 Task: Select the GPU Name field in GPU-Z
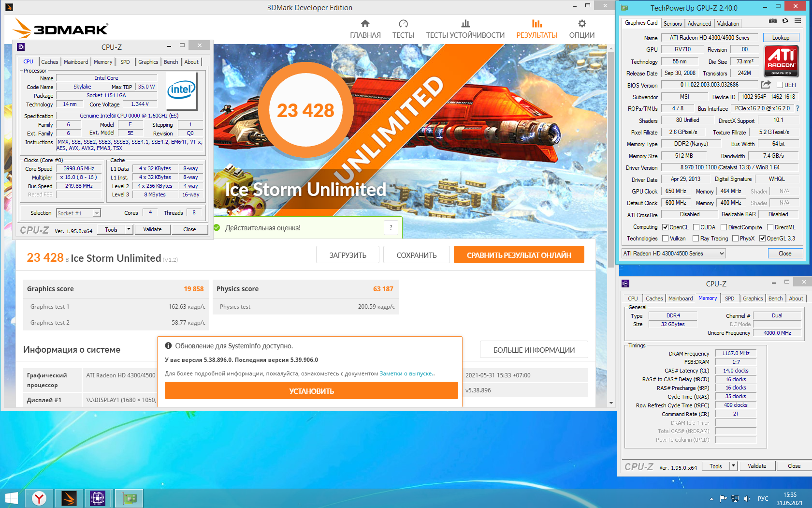709,38
